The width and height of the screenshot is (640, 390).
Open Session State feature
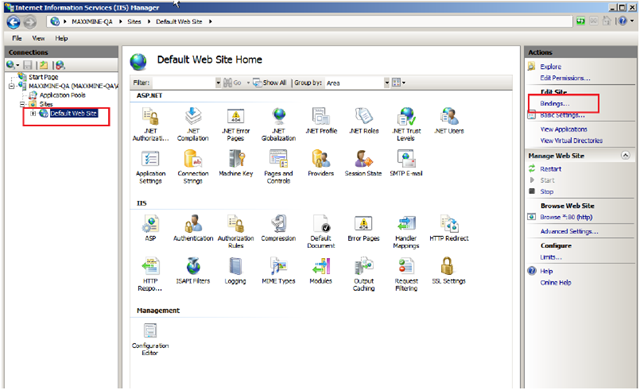point(363,163)
